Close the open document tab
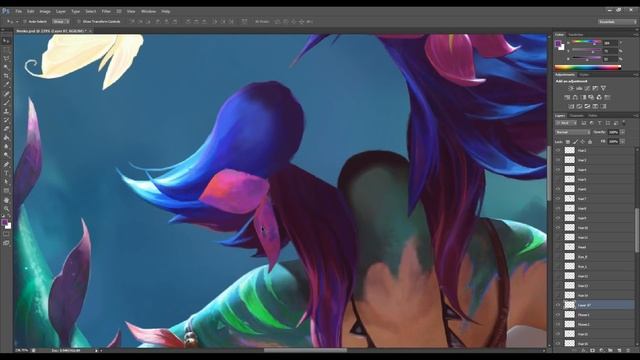Viewport: 640px width, 360px height. [x=90, y=31]
